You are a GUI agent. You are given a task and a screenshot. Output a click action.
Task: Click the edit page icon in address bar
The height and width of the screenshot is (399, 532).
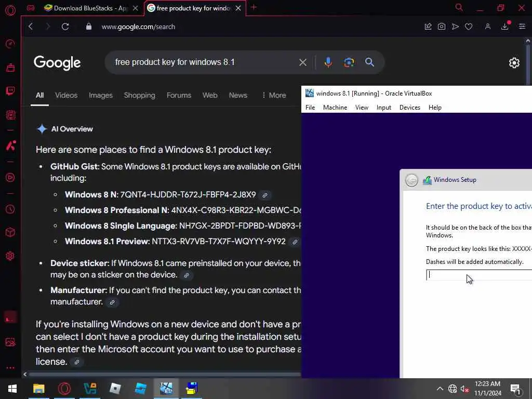coord(428,26)
